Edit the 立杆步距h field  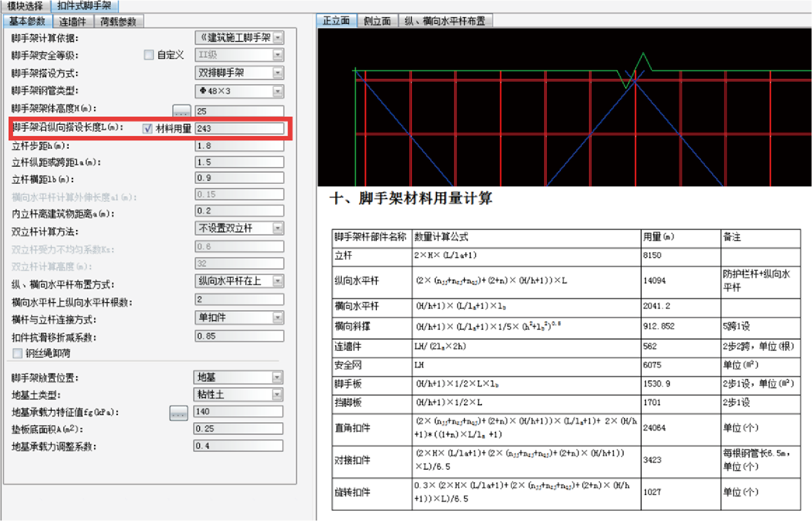click(x=239, y=146)
